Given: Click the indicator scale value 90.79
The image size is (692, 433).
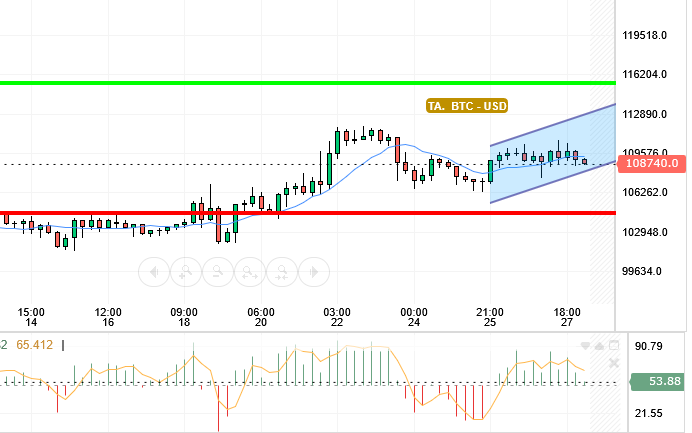Looking at the screenshot, I should pyautogui.click(x=648, y=346).
